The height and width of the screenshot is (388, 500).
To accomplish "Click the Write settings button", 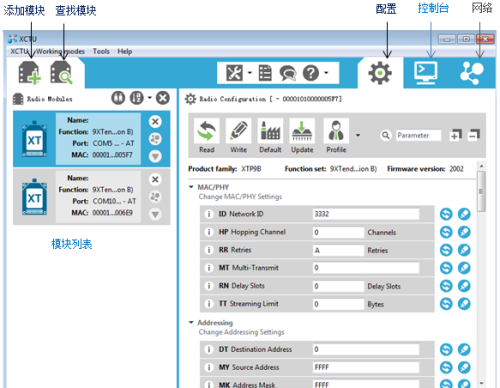I will tap(239, 136).
